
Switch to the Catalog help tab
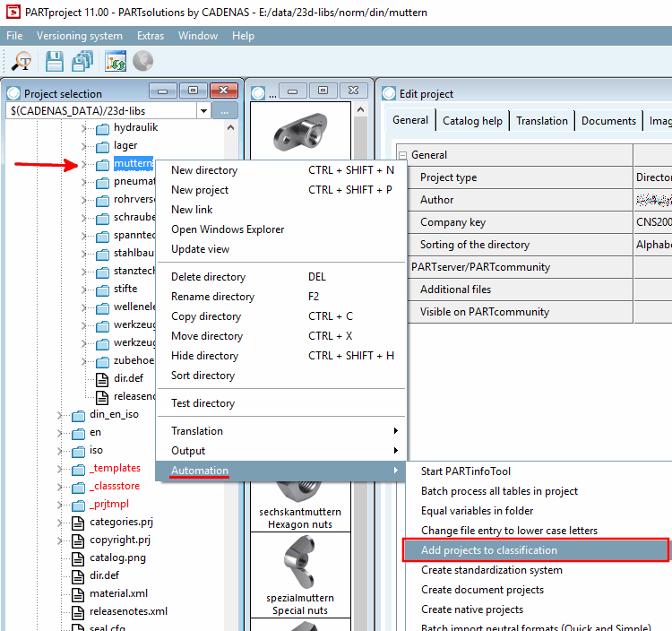coord(473,121)
